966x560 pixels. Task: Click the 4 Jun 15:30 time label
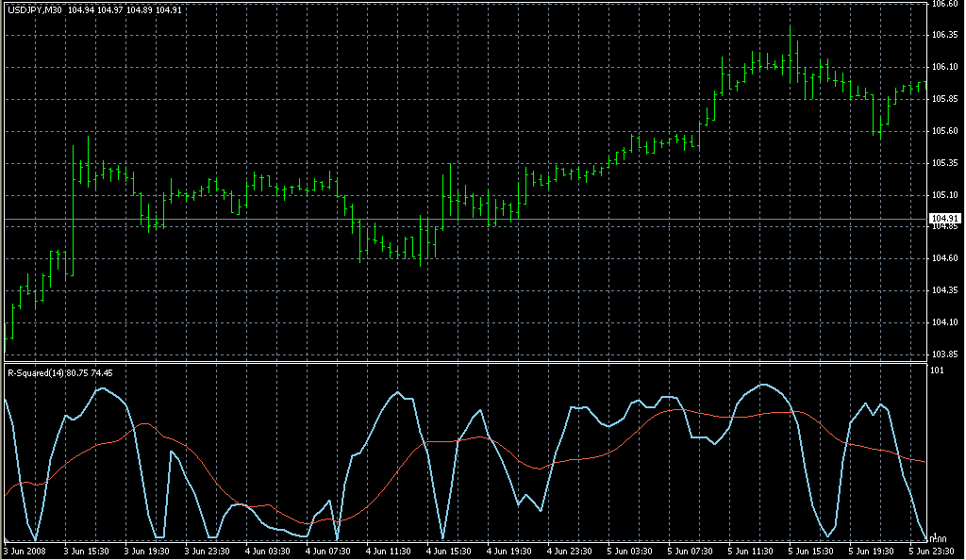448,552
